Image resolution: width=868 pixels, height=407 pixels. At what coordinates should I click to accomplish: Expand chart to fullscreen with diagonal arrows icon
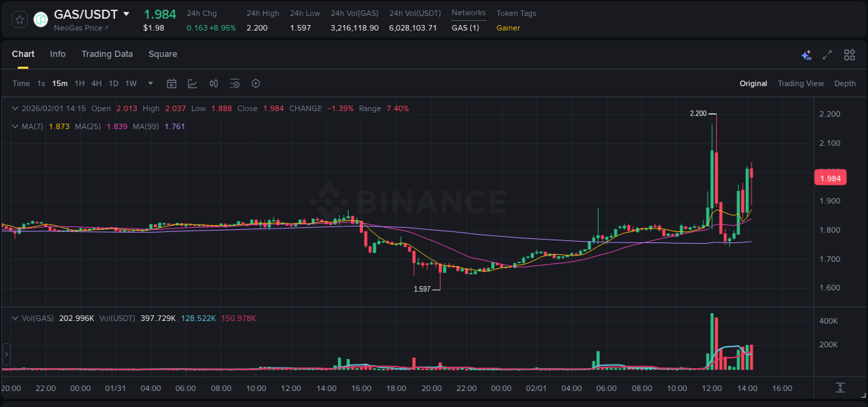[x=826, y=54]
